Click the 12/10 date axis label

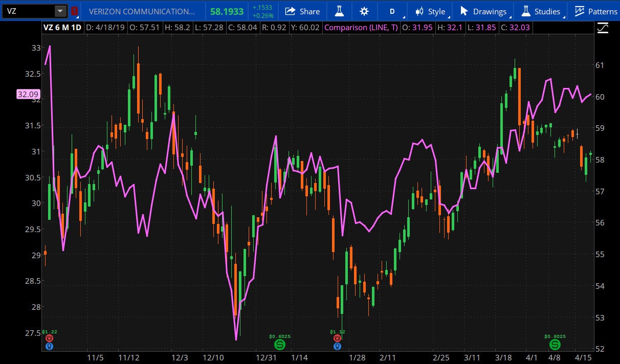click(x=213, y=357)
